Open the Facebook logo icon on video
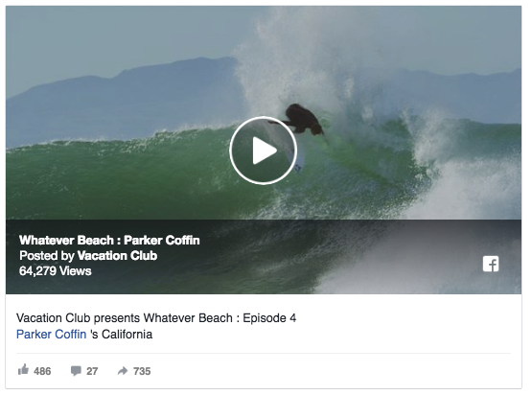The height and width of the screenshot is (395, 532). 491,264
